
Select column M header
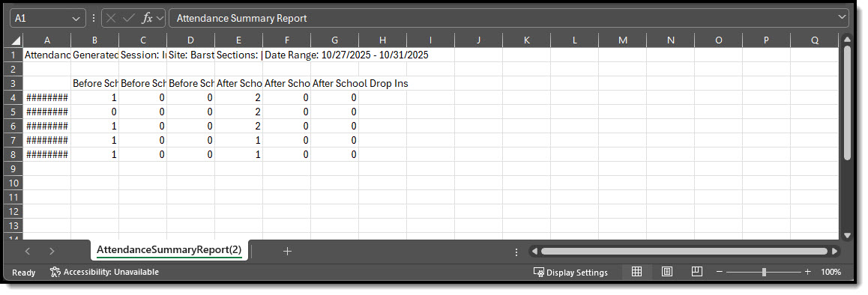[x=623, y=40]
